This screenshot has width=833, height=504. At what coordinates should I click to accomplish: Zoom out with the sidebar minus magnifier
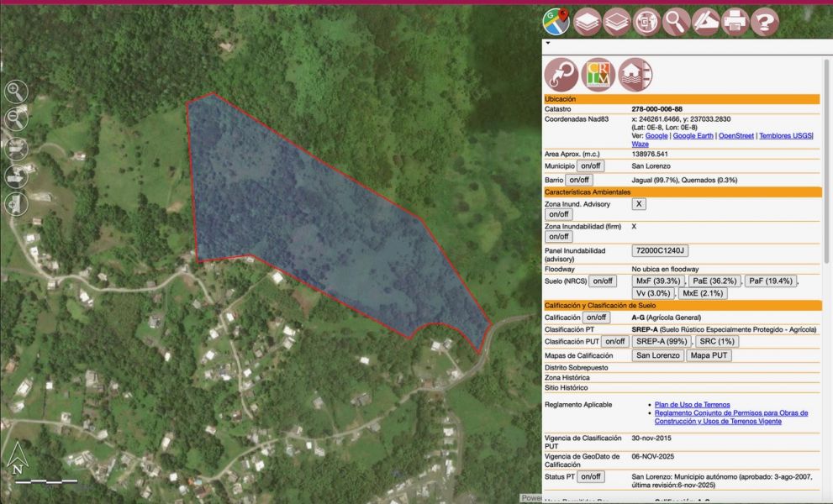coord(15,120)
